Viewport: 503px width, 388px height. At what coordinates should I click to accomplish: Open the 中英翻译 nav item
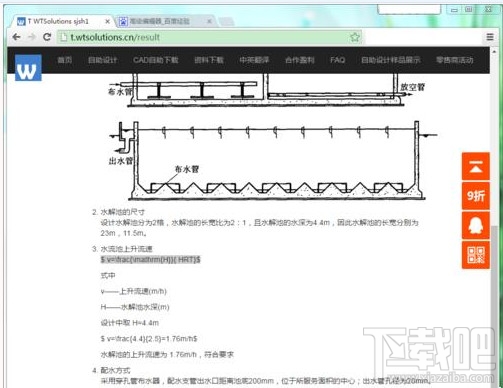click(254, 60)
